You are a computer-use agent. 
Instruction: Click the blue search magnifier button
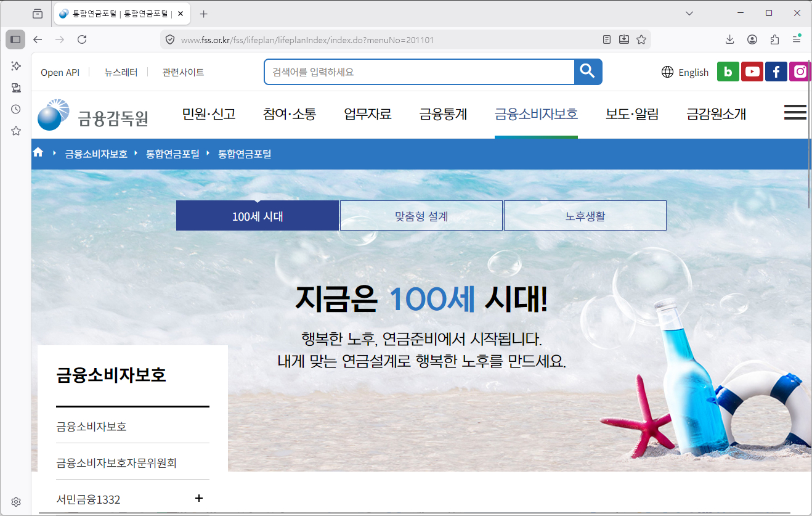pos(588,72)
